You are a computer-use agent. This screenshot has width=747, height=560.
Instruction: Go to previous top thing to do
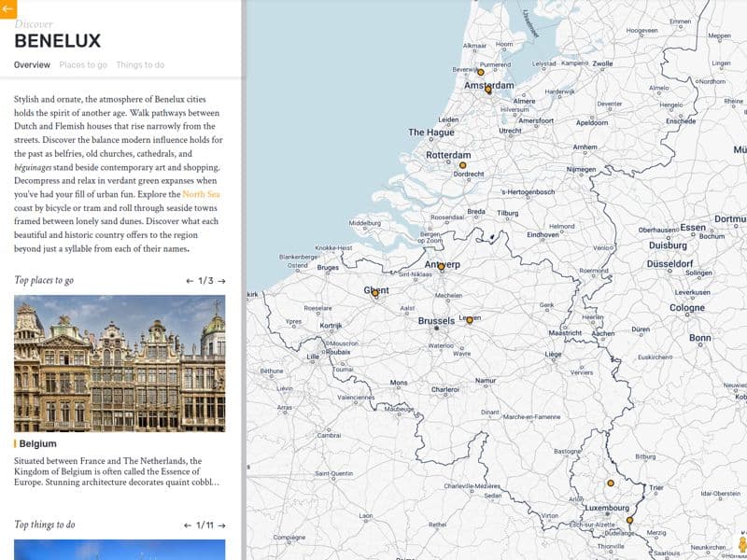pyautogui.click(x=188, y=525)
